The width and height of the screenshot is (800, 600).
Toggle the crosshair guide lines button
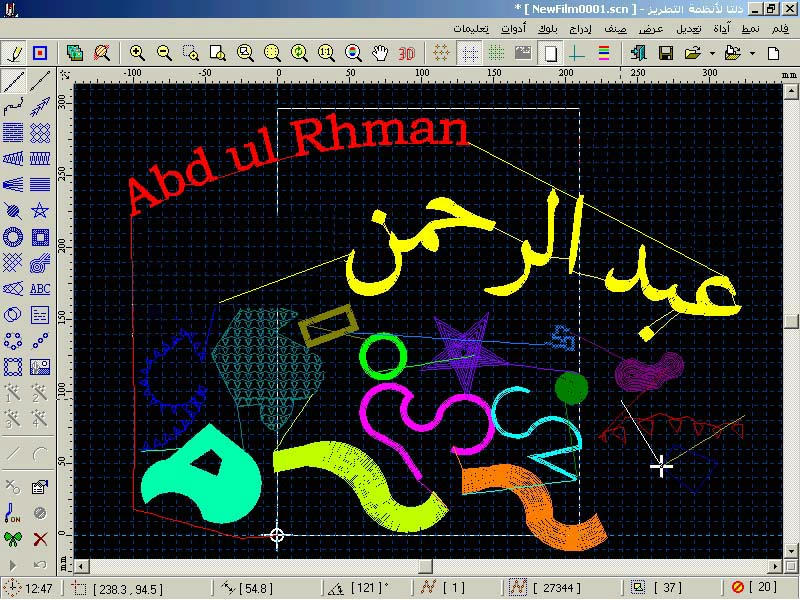point(576,53)
